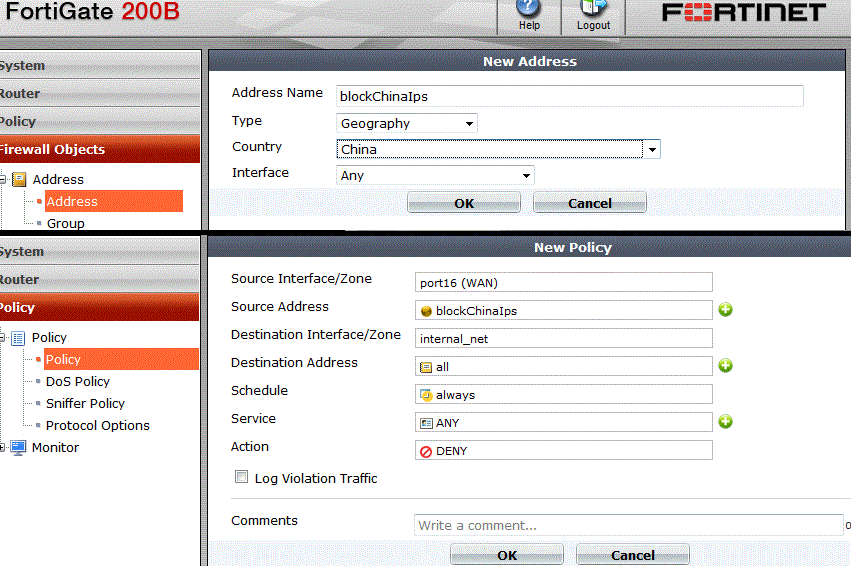Open Source Interface/Zone field port16 (WAN)

click(x=563, y=282)
